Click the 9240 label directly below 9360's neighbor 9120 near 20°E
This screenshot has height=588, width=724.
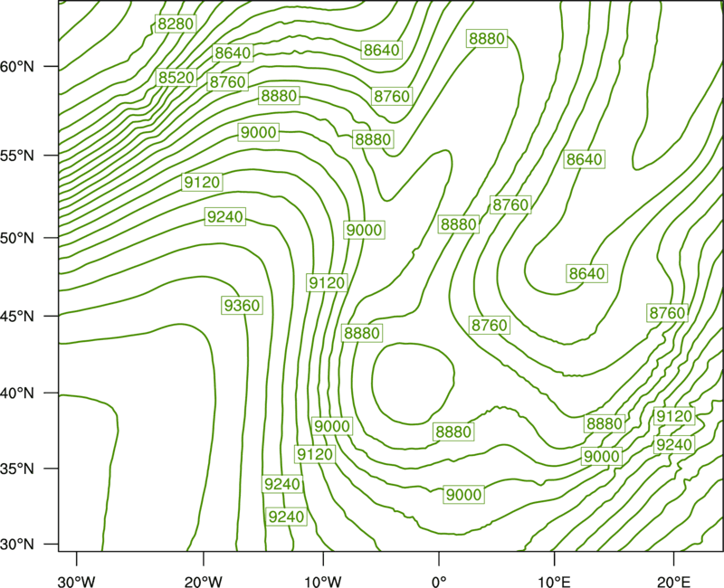click(674, 445)
